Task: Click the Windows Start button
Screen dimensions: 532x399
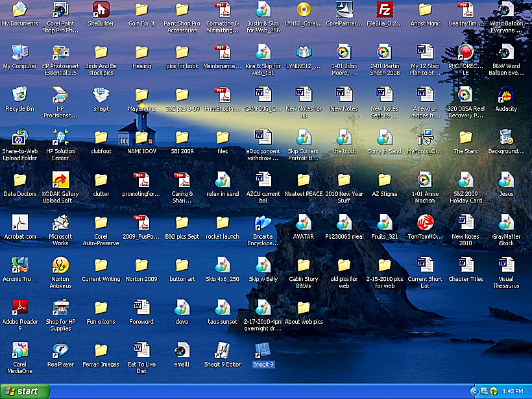Action: click(x=25, y=391)
